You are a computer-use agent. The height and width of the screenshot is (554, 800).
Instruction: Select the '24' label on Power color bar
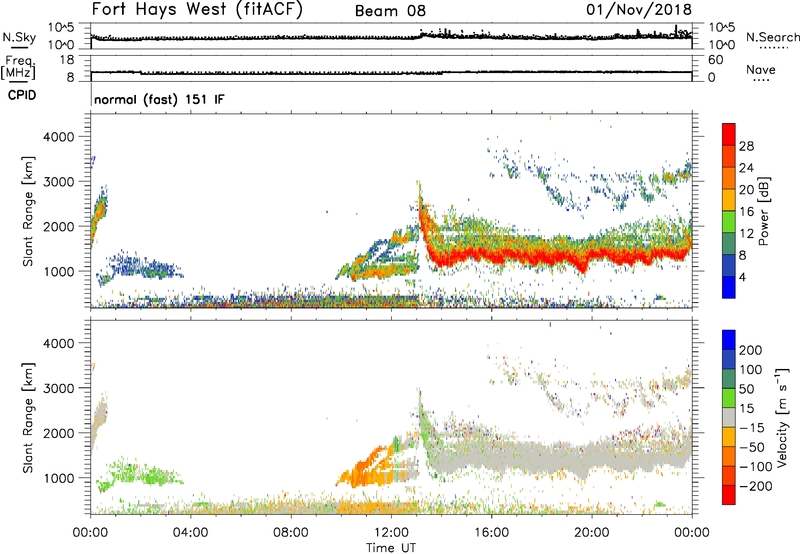[746, 168]
